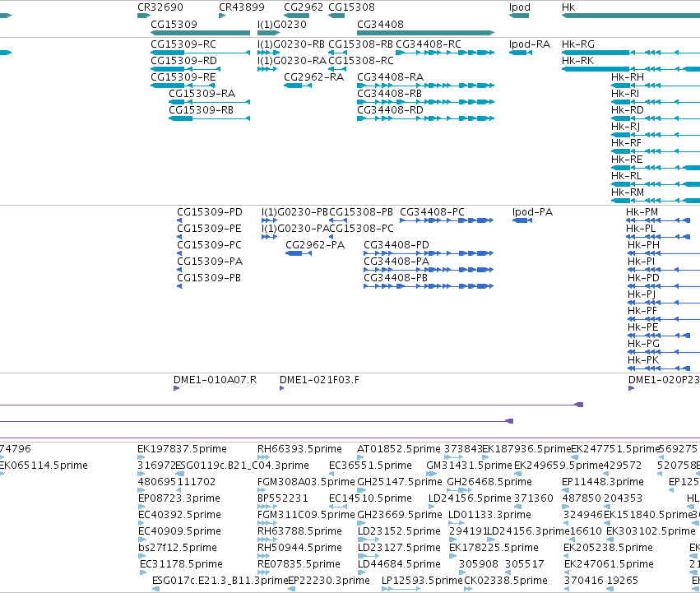
Task: Open the Hk-RM transcript label
Action: [628, 192]
